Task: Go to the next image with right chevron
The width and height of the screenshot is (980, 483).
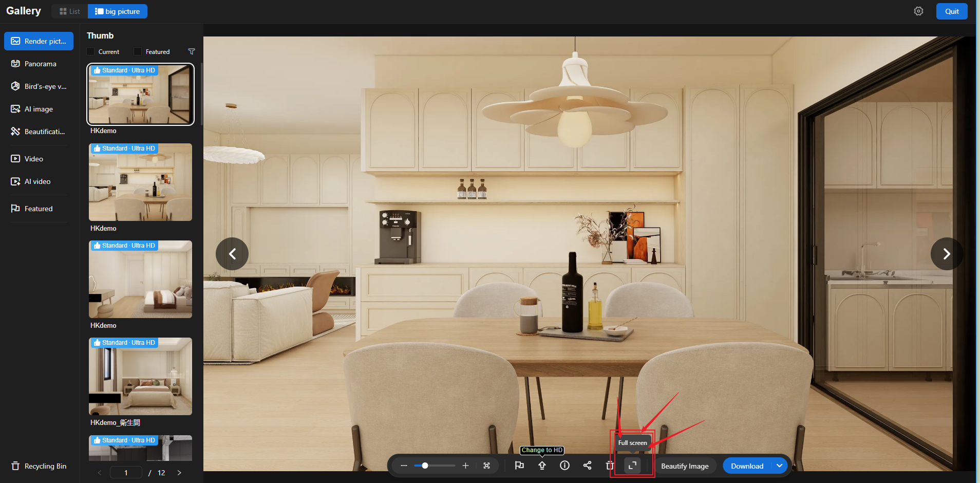Action: [x=946, y=254]
